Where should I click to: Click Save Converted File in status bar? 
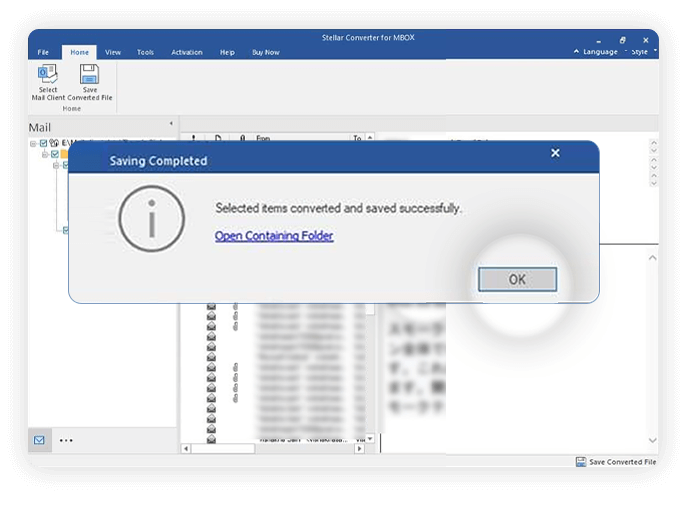coord(617,462)
